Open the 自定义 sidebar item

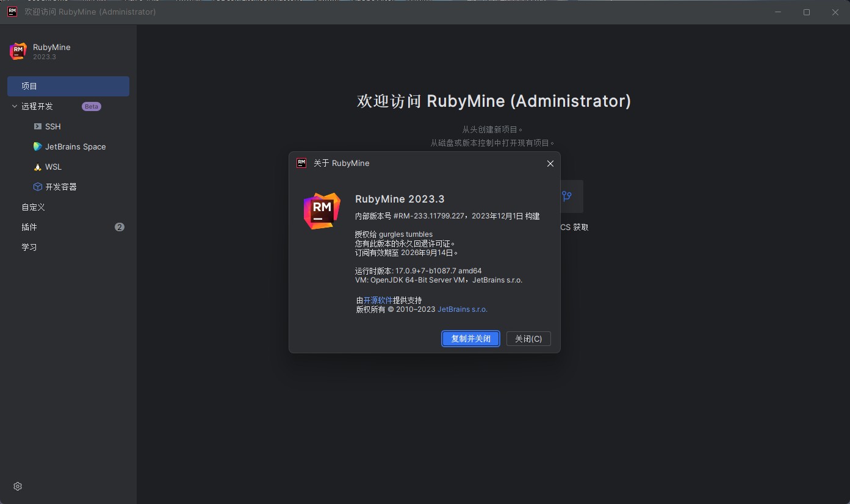68,207
